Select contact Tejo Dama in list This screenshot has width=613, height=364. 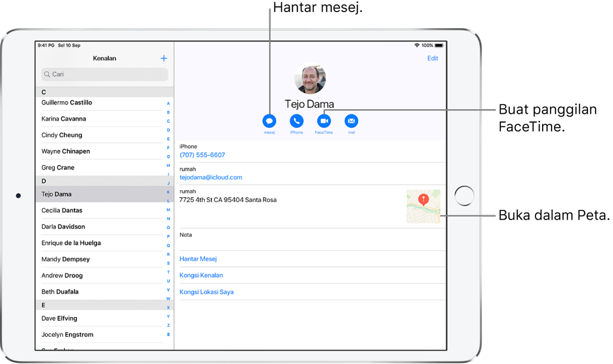104,194
